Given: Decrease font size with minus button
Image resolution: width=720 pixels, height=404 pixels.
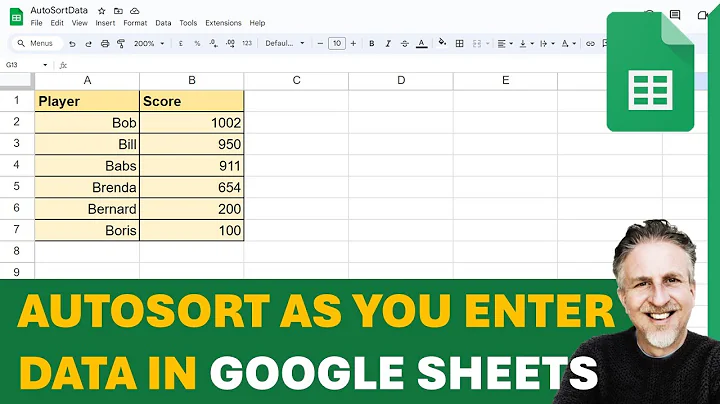Looking at the screenshot, I should click(320, 44).
